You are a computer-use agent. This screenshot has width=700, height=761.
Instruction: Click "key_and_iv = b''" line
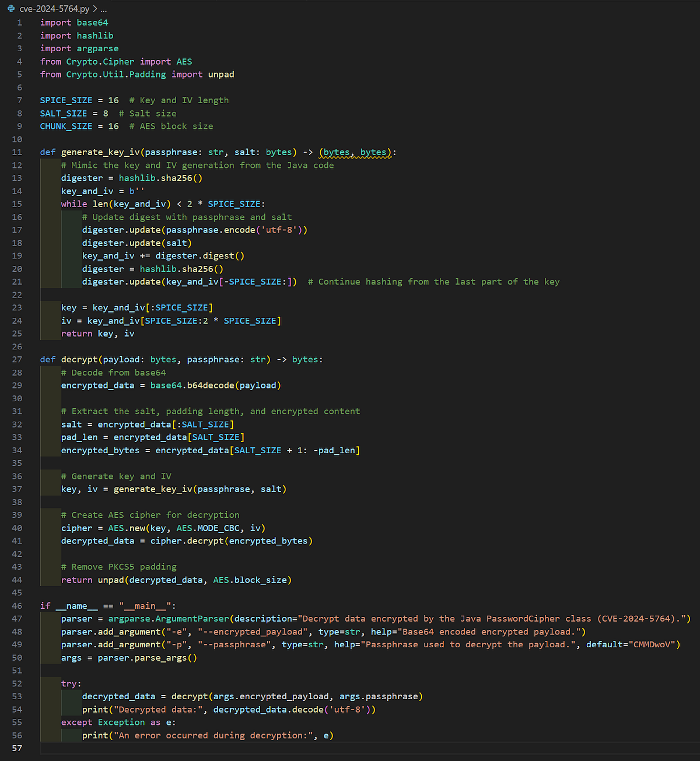103,191
